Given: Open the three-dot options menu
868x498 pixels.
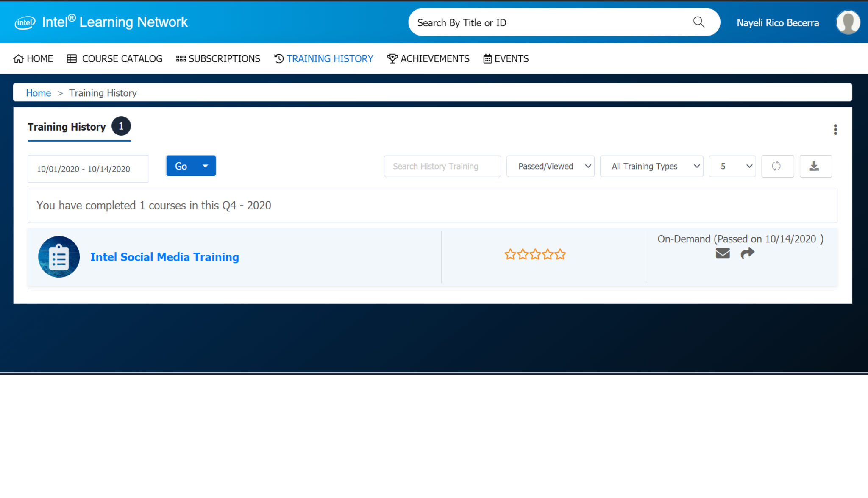Looking at the screenshot, I should click(835, 130).
